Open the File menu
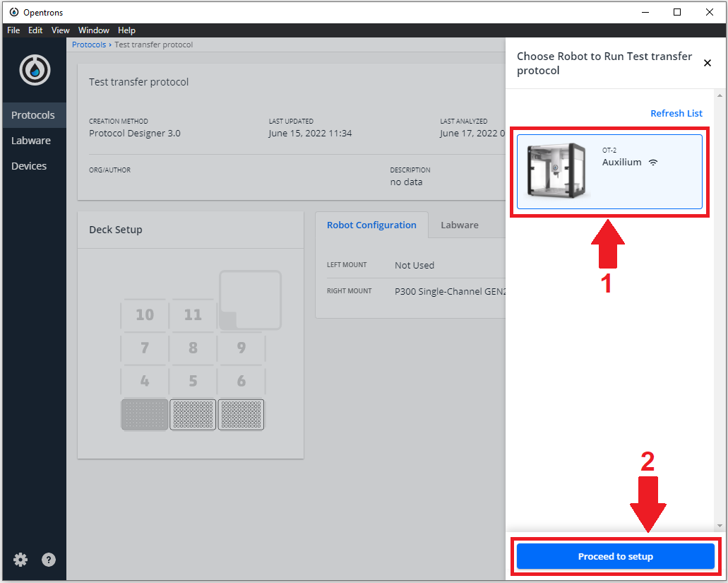The height and width of the screenshot is (583, 728). click(x=13, y=30)
